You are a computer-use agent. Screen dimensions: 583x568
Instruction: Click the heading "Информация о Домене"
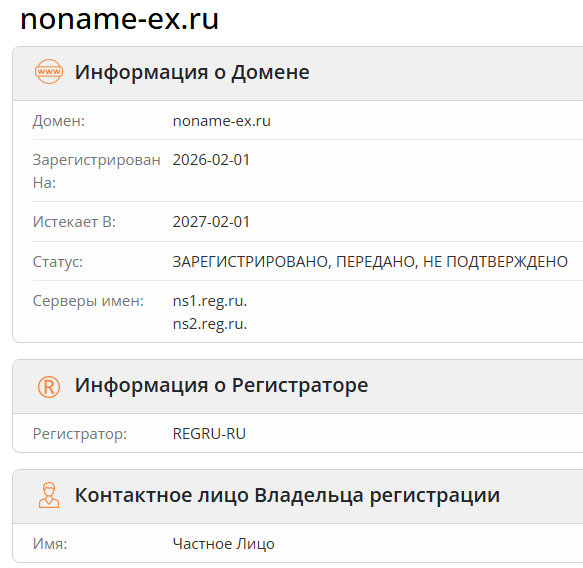pyautogui.click(x=192, y=72)
